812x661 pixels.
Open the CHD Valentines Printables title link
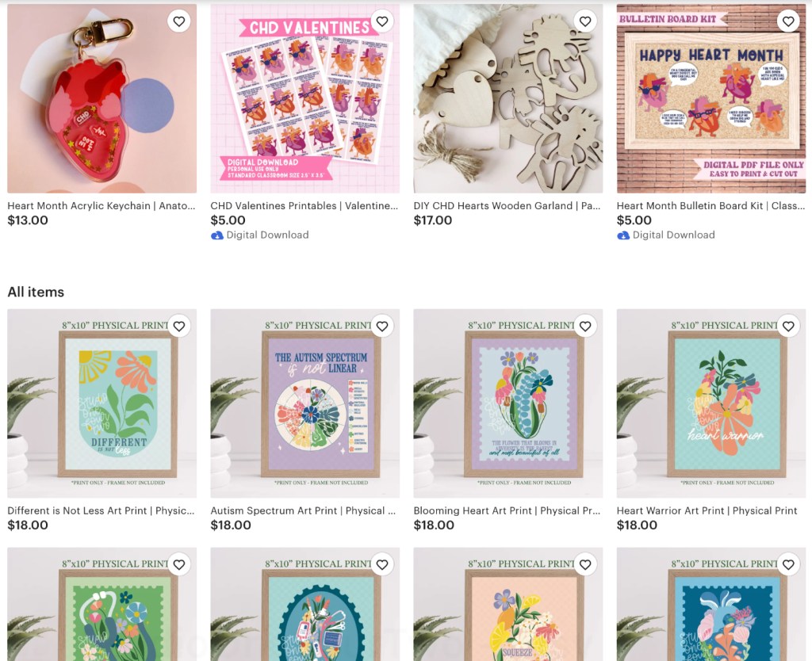pos(304,205)
